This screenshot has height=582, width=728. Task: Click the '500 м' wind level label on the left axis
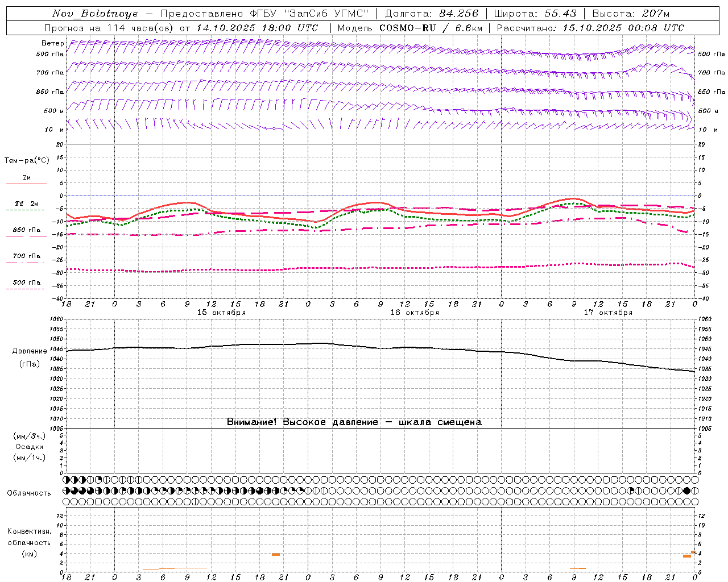click(53, 111)
